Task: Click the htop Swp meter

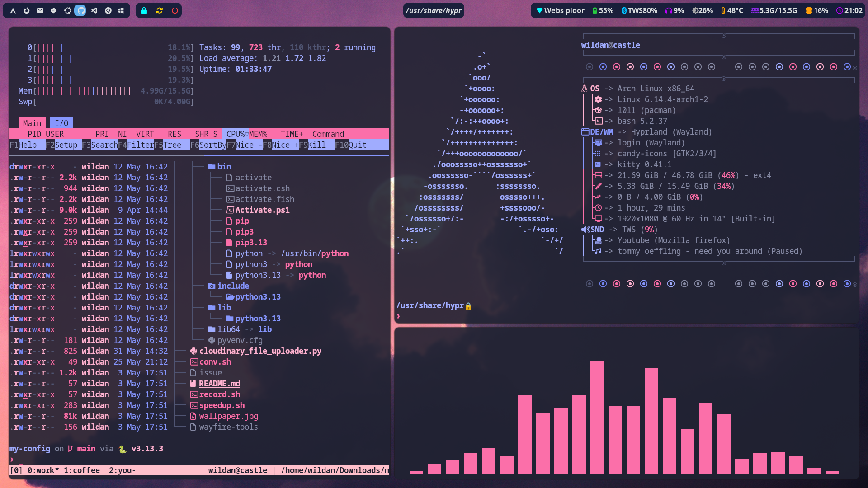Action: click(x=106, y=102)
